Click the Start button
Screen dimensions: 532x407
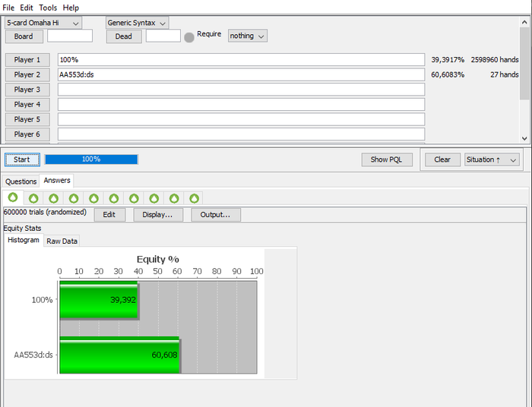tap(22, 159)
